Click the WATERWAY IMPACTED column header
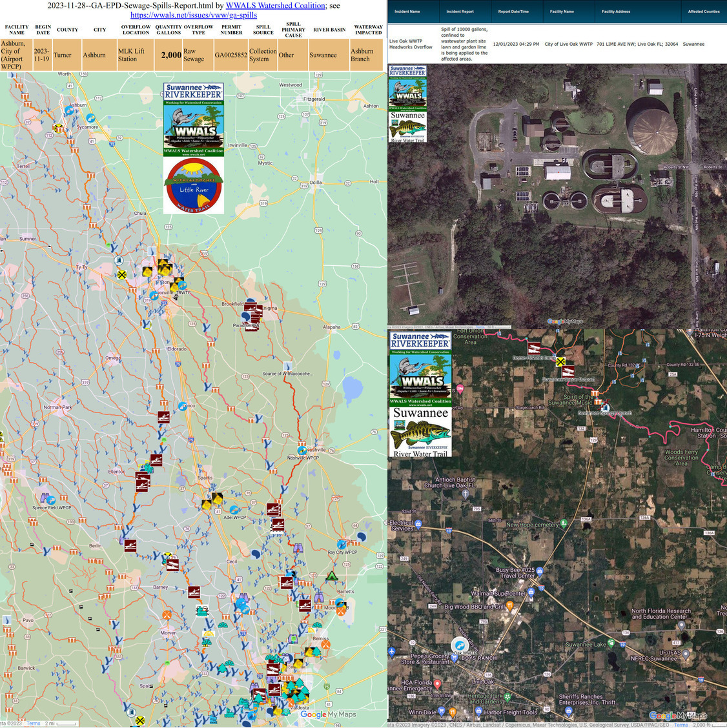 pyautogui.click(x=369, y=30)
